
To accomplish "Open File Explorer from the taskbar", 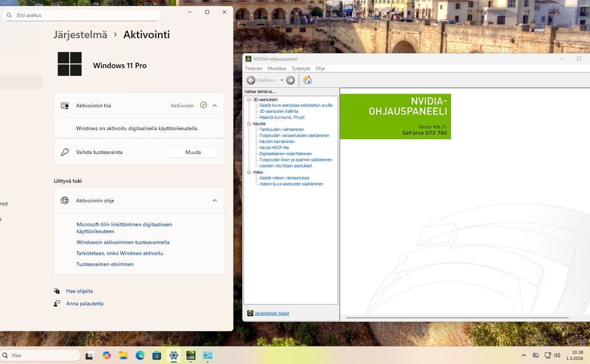I will [124, 355].
